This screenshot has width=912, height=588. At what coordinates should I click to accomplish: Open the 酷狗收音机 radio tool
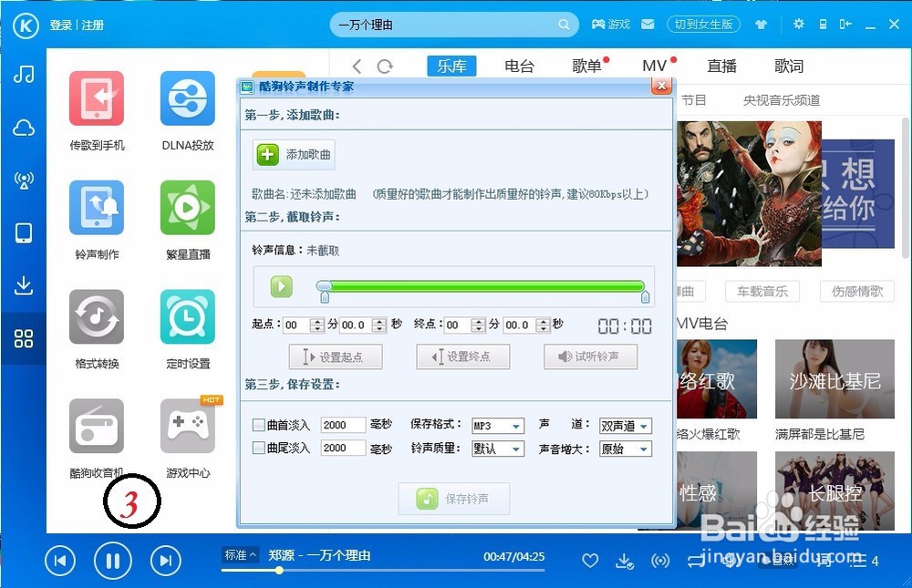tap(97, 427)
